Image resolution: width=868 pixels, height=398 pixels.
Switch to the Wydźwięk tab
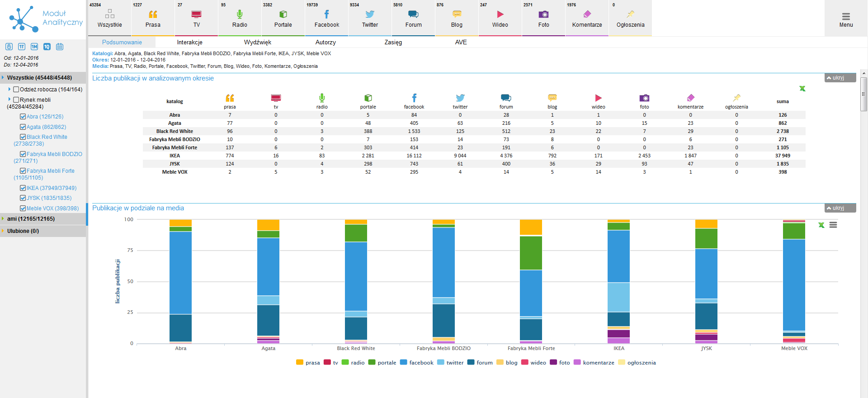258,43
